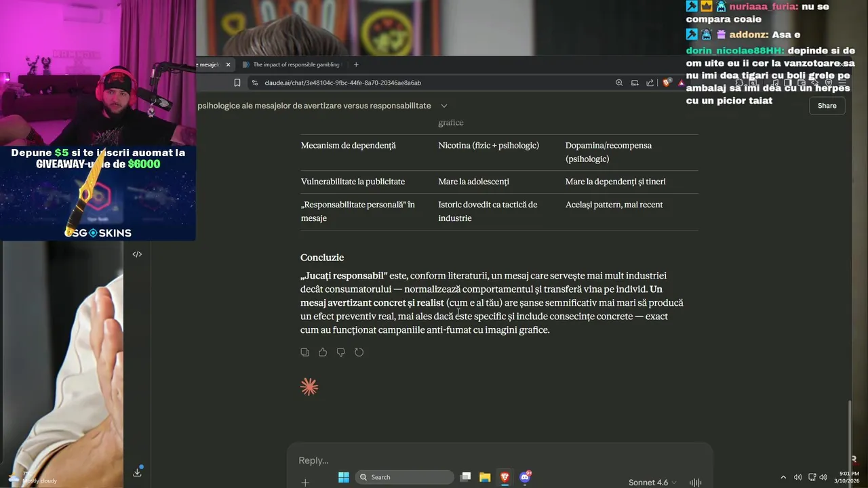Open new browser tab with plus

(356, 64)
